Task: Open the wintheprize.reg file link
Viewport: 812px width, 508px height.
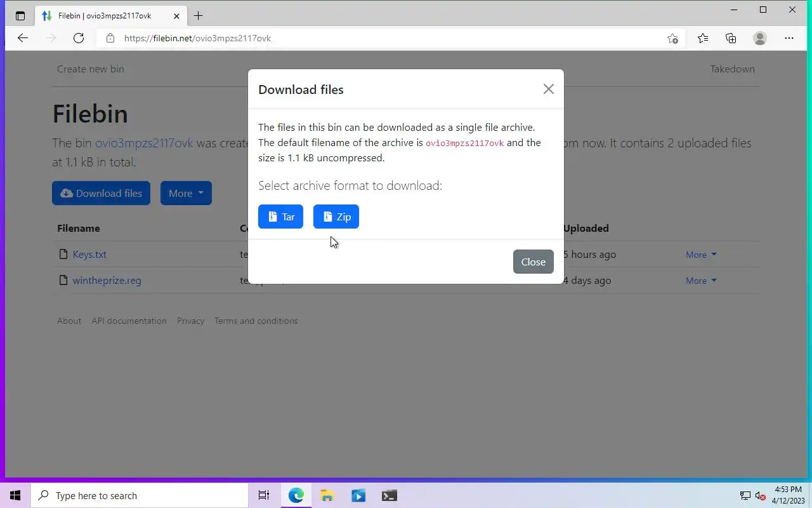Action: pyautogui.click(x=107, y=280)
